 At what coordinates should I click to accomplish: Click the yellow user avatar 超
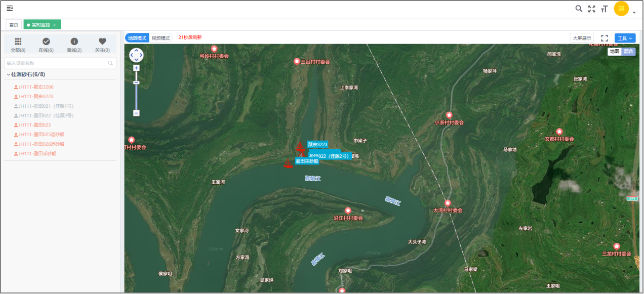pyautogui.click(x=621, y=9)
